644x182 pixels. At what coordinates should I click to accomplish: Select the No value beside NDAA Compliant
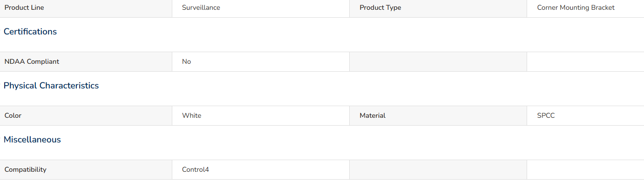coord(186,61)
